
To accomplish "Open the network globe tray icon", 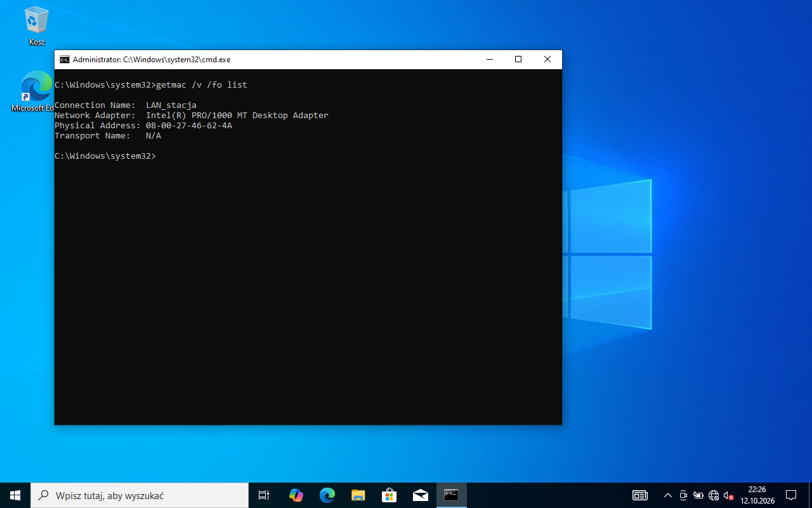I will pyautogui.click(x=713, y=495).
